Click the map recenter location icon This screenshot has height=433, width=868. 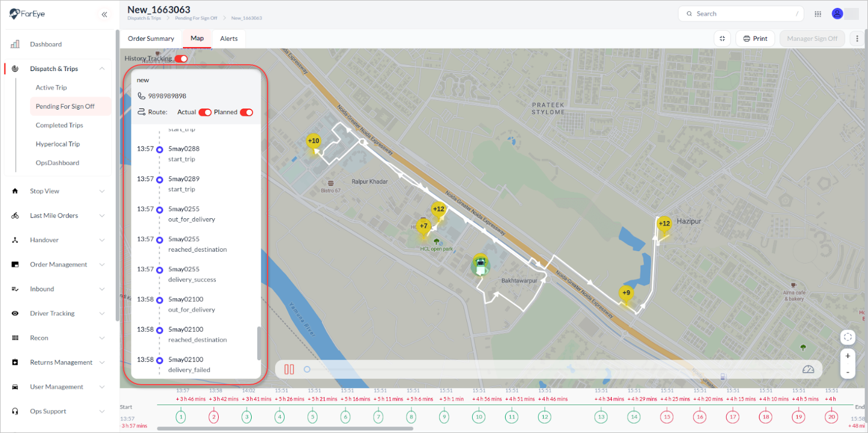848,337
